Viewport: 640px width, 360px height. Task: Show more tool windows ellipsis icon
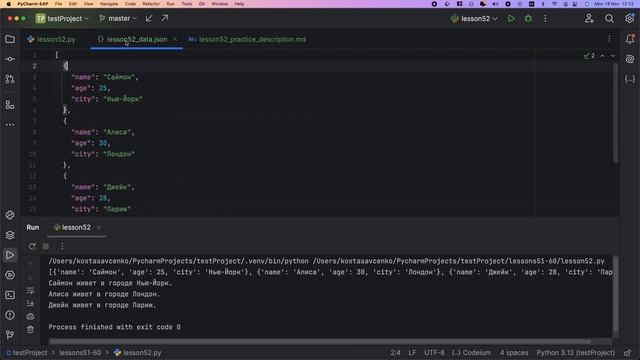(x=10, y=124)
